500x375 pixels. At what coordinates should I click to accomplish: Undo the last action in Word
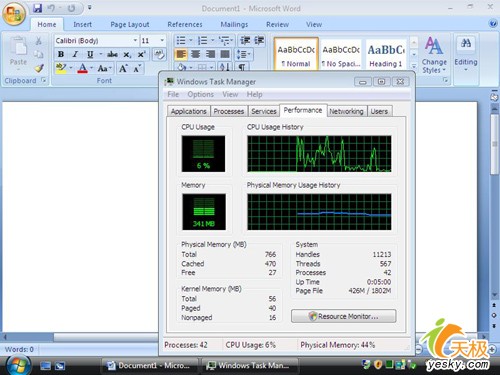point(51,8)
